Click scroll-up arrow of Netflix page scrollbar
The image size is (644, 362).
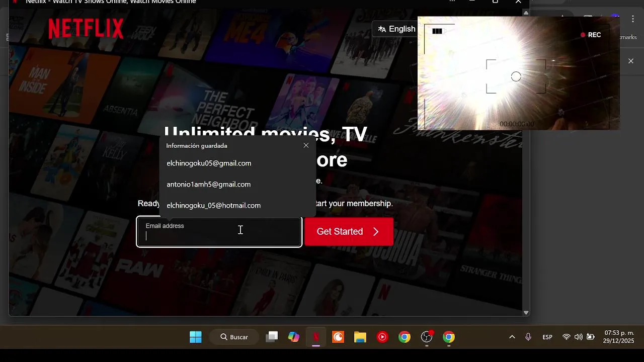coord(526,13)
